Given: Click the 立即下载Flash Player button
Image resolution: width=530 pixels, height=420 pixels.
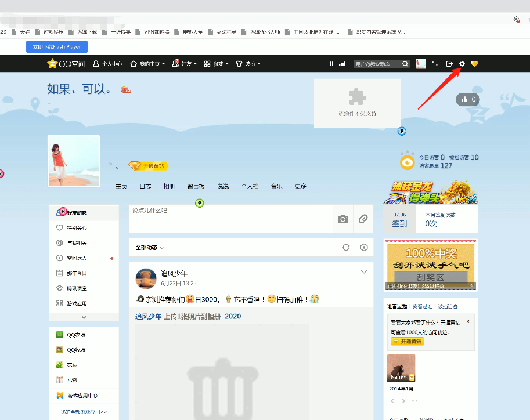Looking at the screenshot, I should tap(57, 47).
